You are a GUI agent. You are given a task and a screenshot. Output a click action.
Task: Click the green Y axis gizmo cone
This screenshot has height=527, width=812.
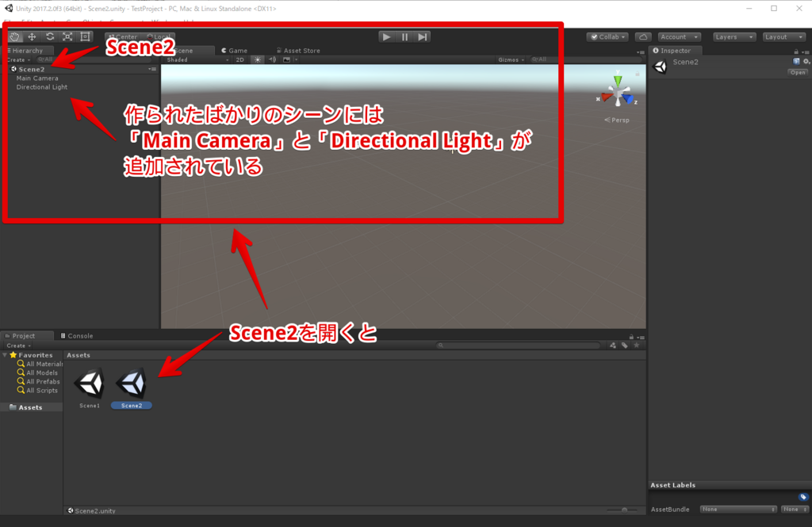(618, 82)
